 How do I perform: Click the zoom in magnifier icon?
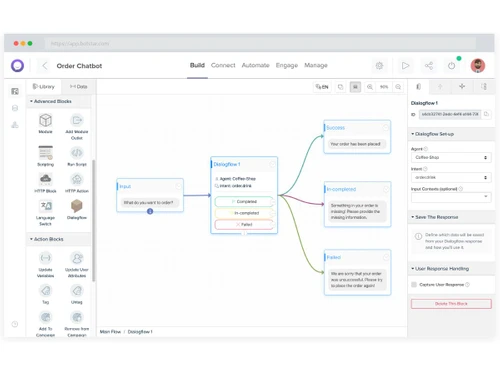click(370, 87)
